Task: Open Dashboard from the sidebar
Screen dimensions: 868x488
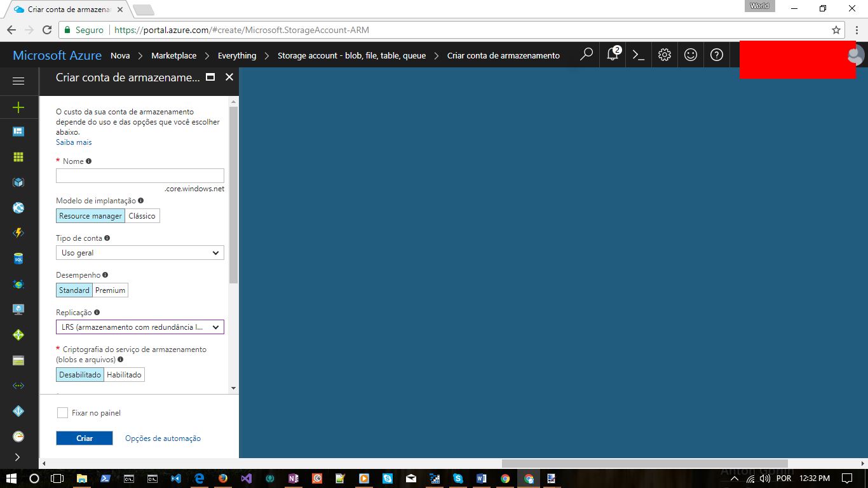Action: pos(18,132)
